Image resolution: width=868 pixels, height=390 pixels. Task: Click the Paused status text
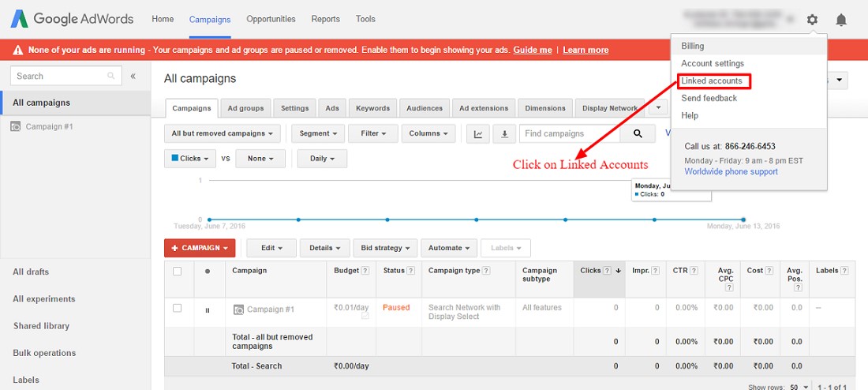[x=396, y=307]
